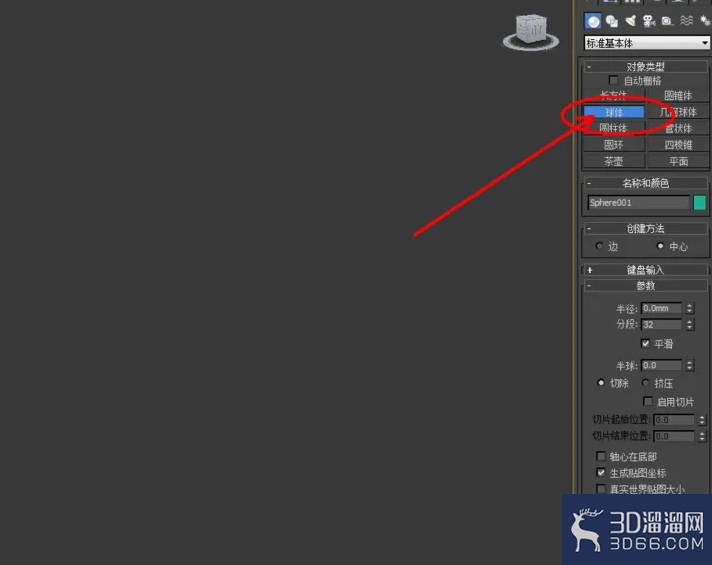The height and width of the screenshot is (565, 712).
Task: Click the 圆柱体 object button
Action: [613, 128]
